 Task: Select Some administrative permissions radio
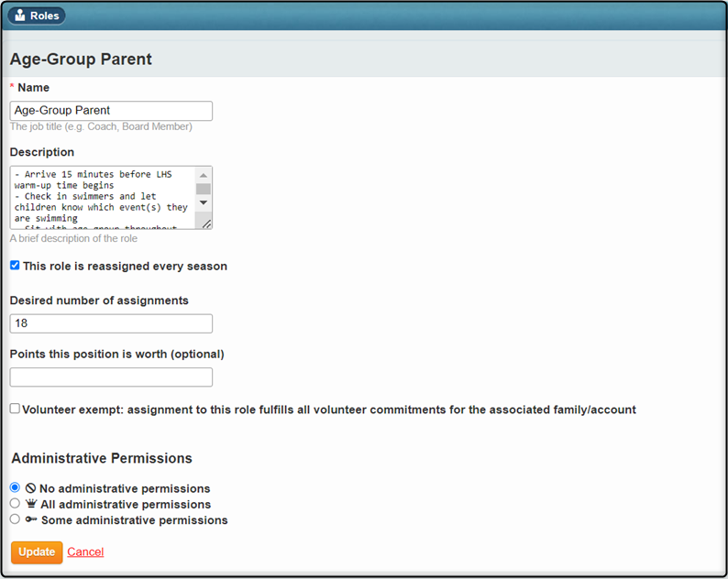(x=15, y=519)
